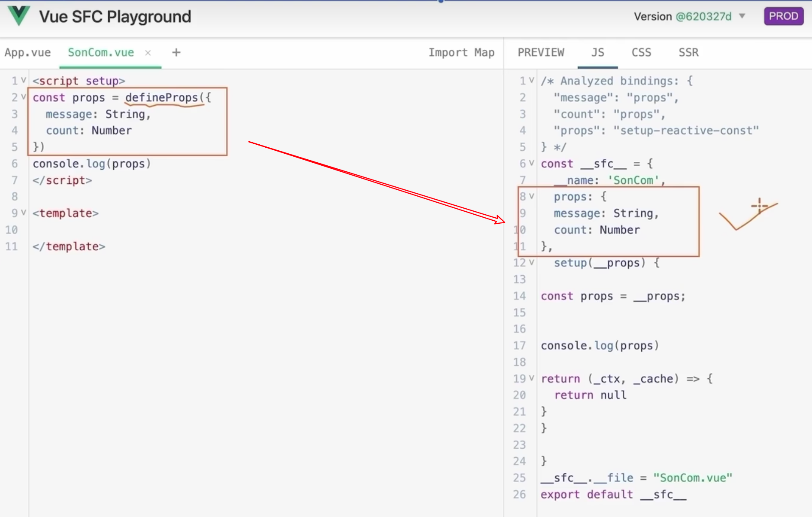Show the SSR output tab
Viewport: 812px width, 517px height.
(688, 52)
